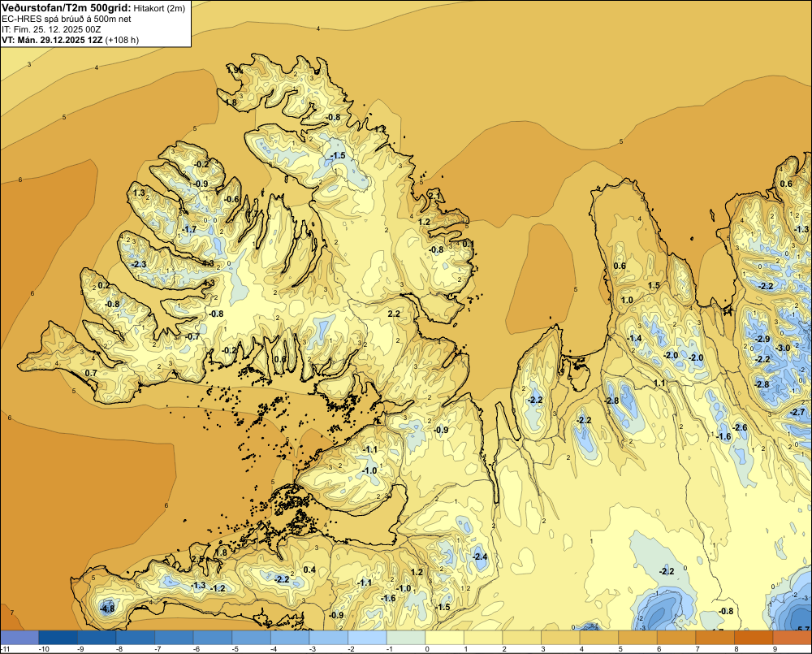Screen dimensions: 812x654
Task: Click the '-1.2' temperature value on the map
Action: click(x=218, y=588)
